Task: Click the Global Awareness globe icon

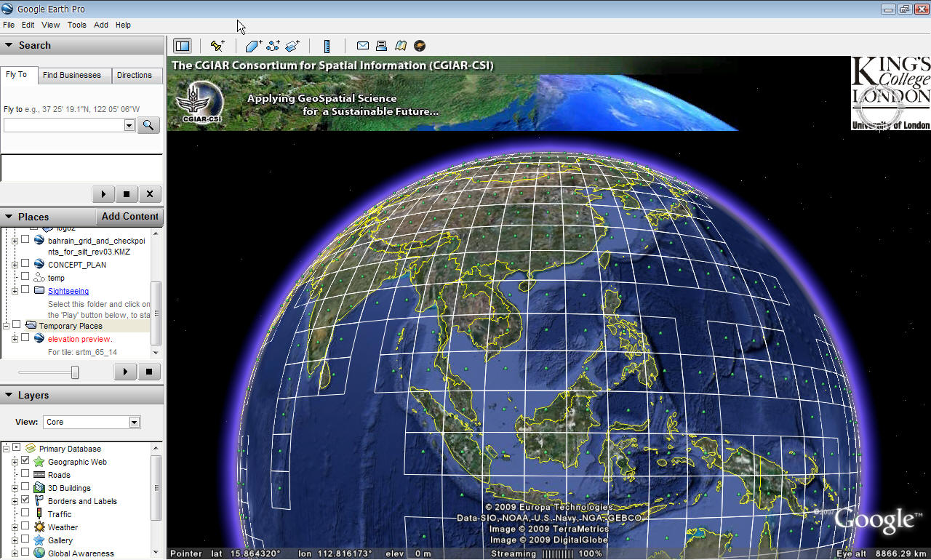Action: pyautogui.click(x=39, y=553)
